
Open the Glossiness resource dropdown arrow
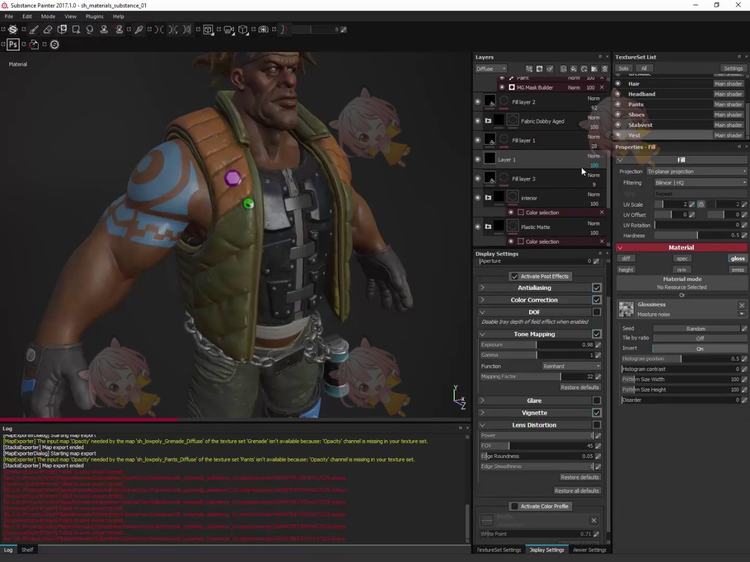pyautogui.click(x=741, y=314)
